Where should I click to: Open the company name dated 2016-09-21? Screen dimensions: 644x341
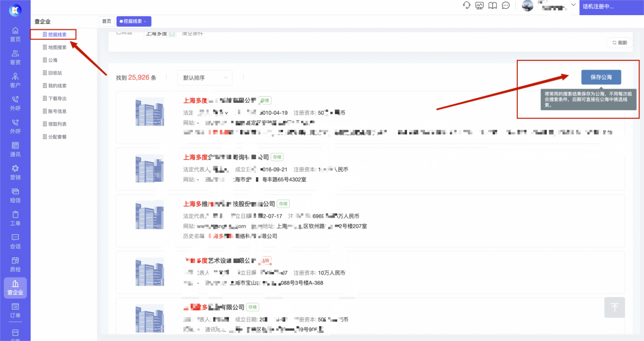pos(226,157)
